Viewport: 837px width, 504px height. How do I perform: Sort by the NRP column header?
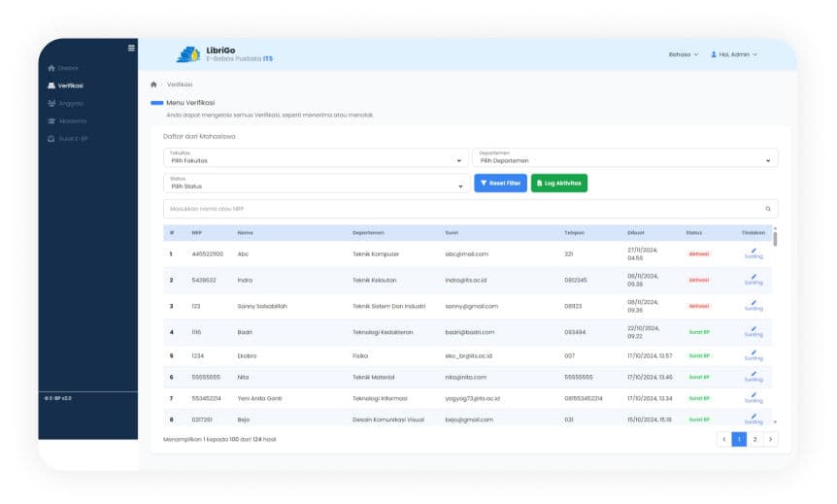(197, 233)
